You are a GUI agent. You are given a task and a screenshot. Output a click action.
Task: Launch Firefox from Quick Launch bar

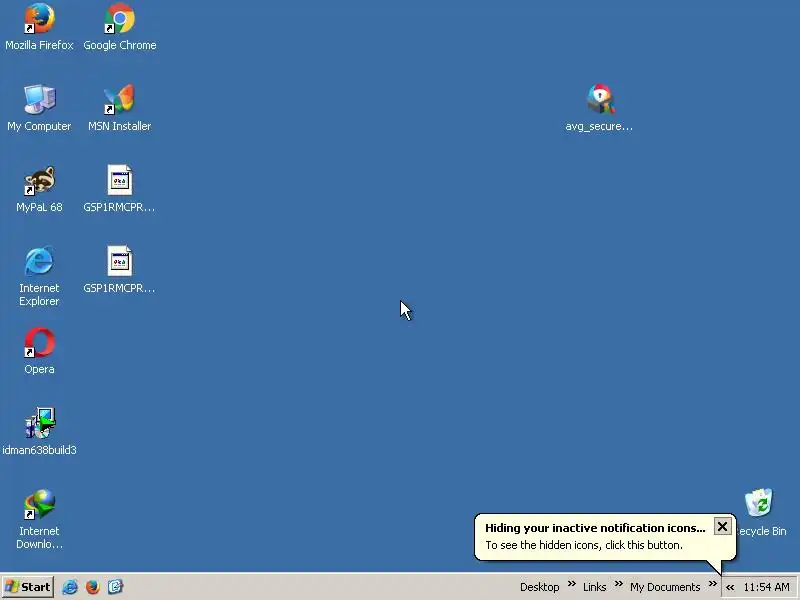pos(93,587)
